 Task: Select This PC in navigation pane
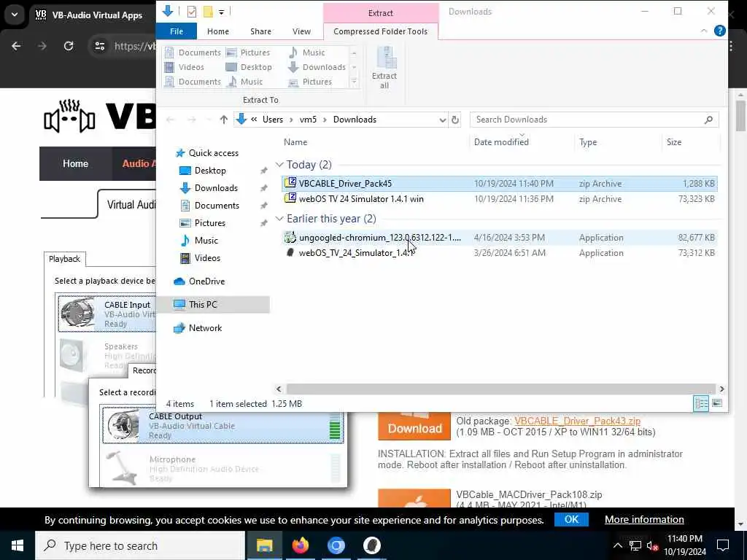(x=212, y=305)
